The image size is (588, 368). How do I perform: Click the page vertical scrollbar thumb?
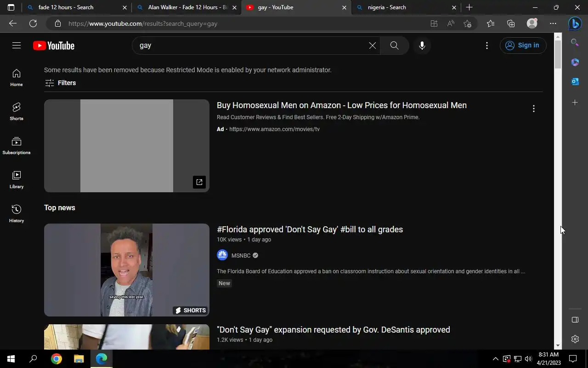558,54
